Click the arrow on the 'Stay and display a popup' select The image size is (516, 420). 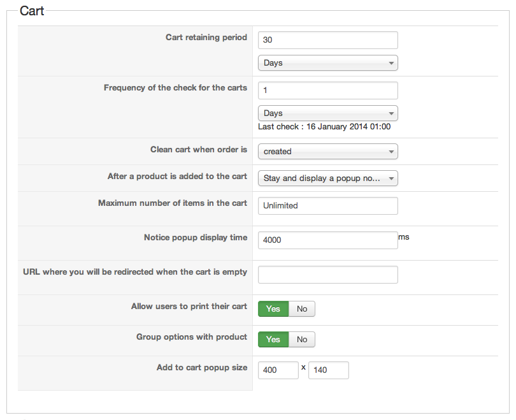click(x=391, y=178)
